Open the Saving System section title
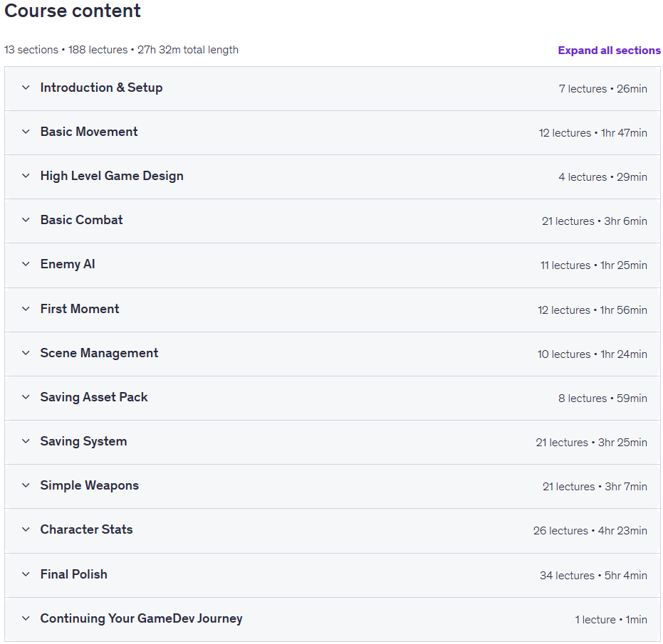This screenshot has height=644, width=663. pos(83,441)
